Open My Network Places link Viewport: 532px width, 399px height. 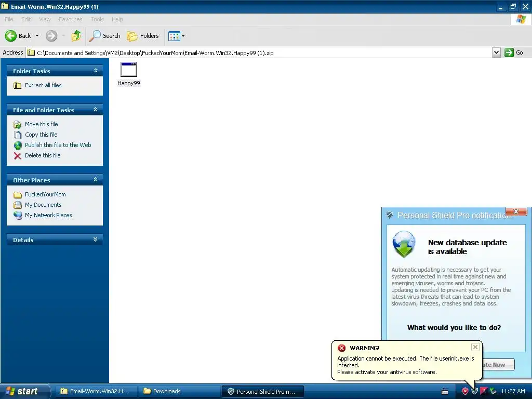[x=48, y=215]
